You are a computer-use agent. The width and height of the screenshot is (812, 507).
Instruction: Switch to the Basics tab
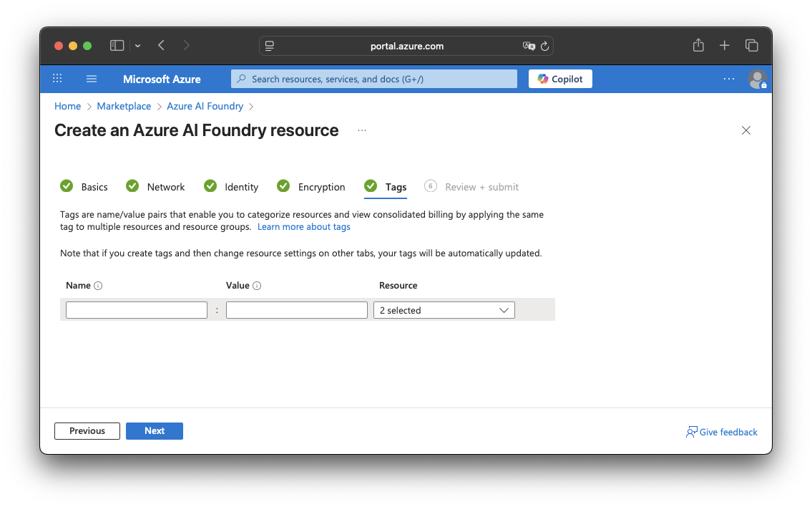click(84, 187)
